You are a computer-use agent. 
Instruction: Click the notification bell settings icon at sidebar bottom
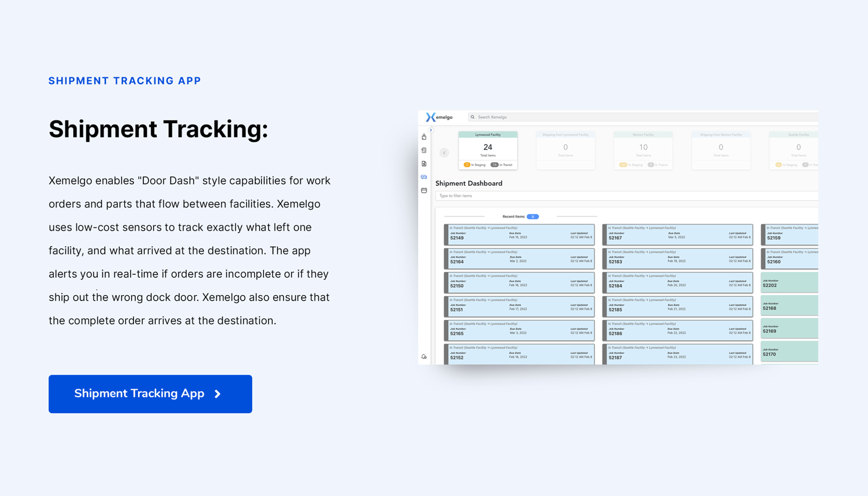coord(424,357)
